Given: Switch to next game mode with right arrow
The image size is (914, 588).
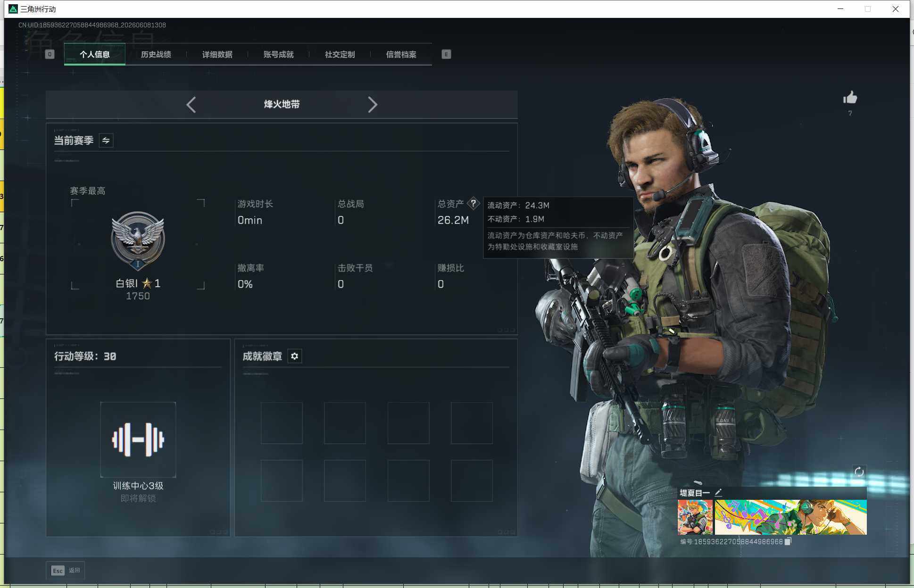Looking at the screenshot, I should click(x=373, y=105).
